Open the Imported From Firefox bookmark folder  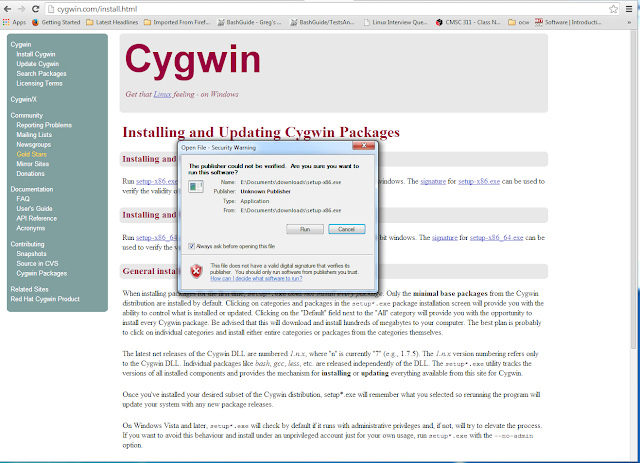click(x=177, y=22)
